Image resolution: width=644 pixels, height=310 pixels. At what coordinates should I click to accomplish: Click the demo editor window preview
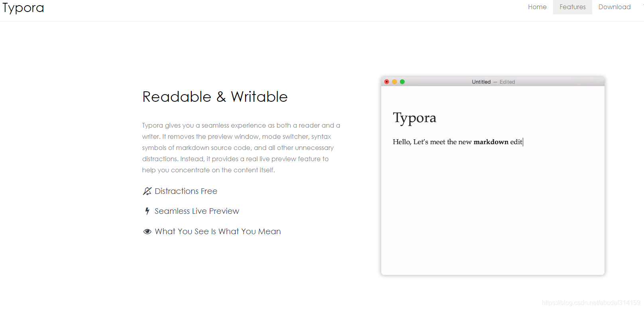point(493,176)
